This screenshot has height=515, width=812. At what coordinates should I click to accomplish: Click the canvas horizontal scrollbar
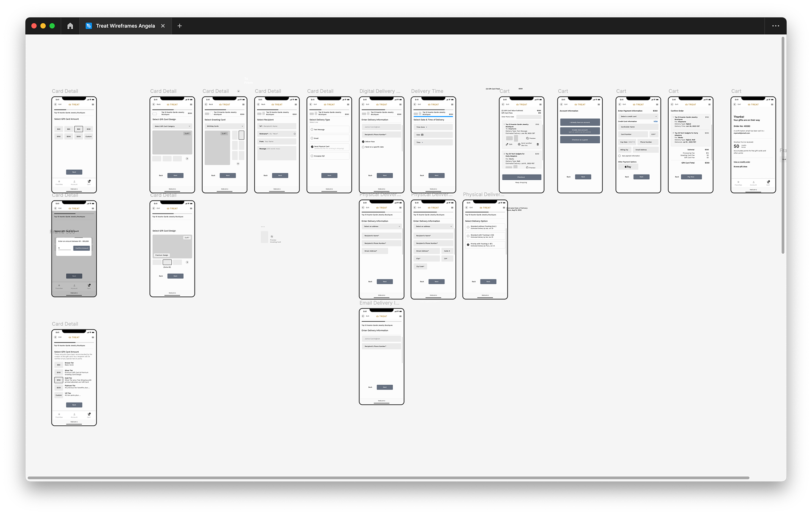tap(387, 478)
